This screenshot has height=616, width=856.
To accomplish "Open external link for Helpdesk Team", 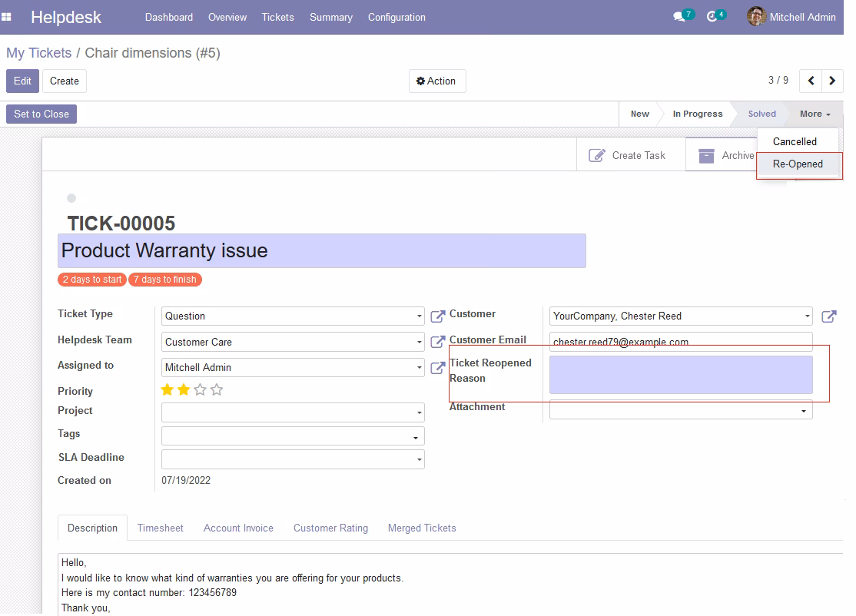I will coord(438,342).
